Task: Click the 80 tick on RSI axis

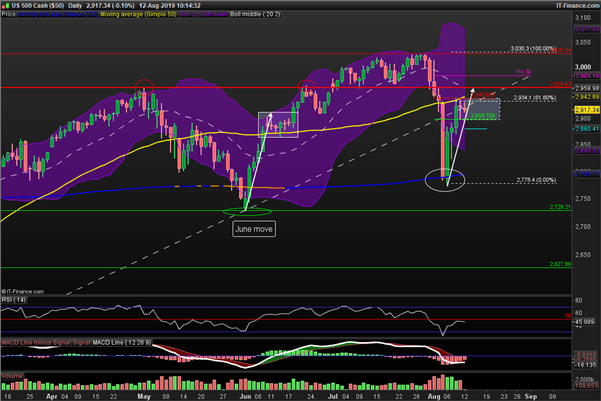Action: (578, 300)
